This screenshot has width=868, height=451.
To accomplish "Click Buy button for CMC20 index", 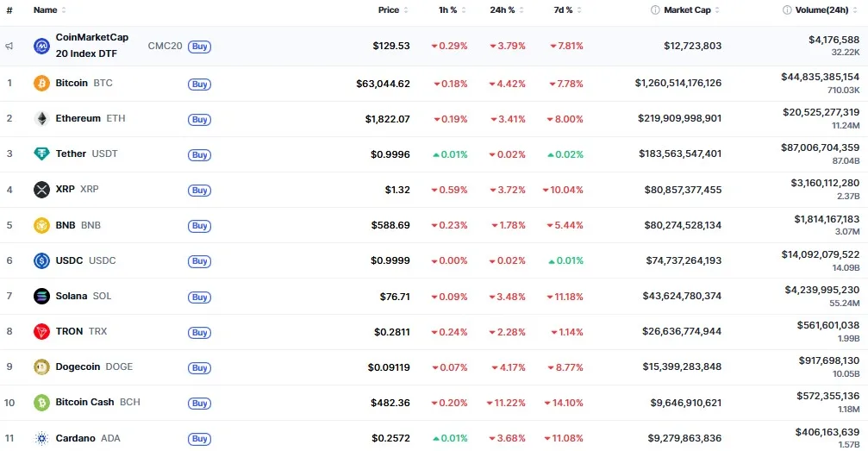I will (199, 47).
